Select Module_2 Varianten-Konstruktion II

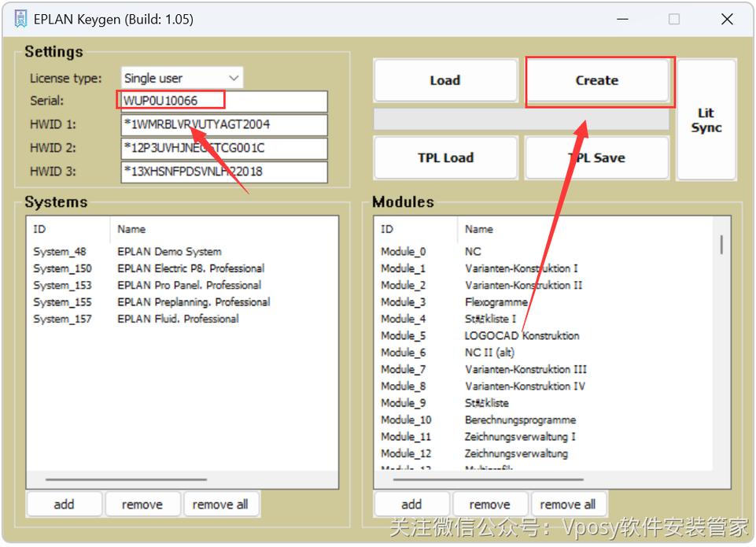(x=543, y=286)
